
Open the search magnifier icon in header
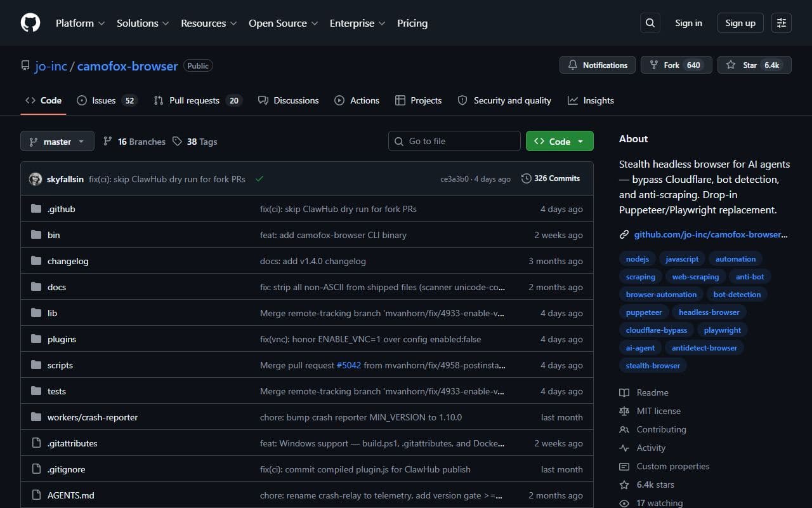pyautogui.click(x=650, y=23)
